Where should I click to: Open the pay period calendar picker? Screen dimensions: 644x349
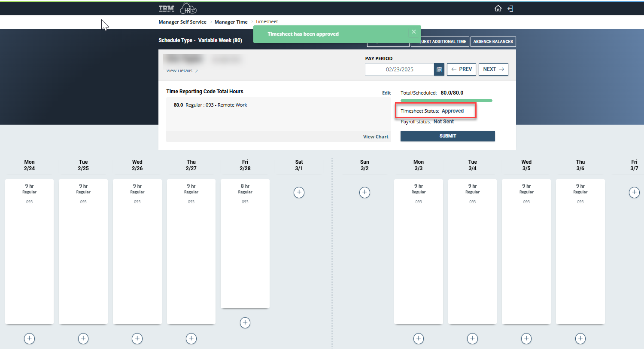439,69
